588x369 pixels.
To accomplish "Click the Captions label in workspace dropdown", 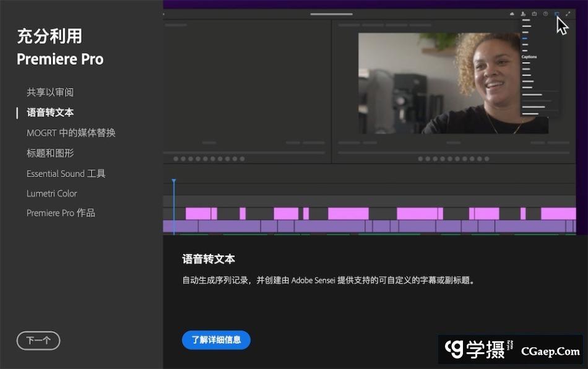I will (529, 57).
